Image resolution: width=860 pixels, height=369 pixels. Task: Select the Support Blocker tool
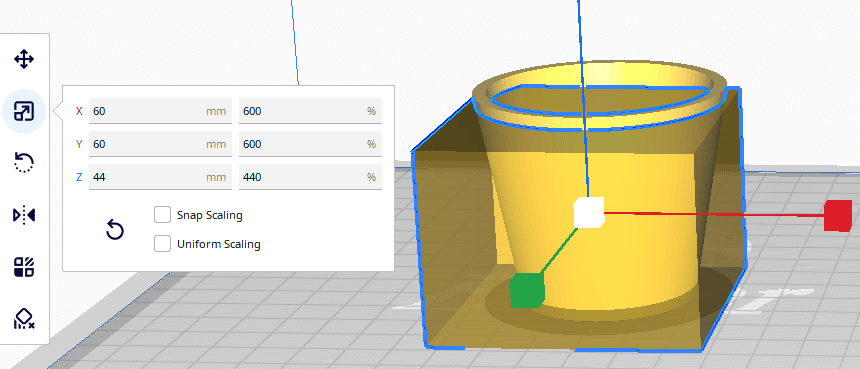24,319
